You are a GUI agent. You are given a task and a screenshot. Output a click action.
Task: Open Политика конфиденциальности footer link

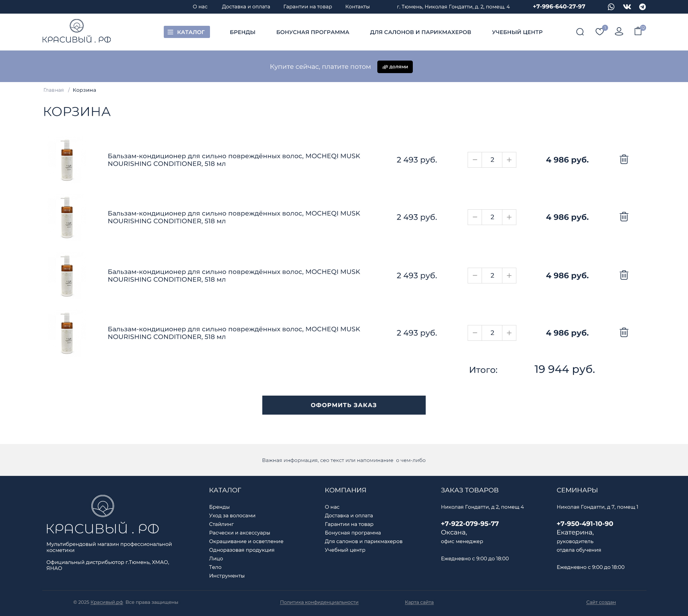(319, 602)
